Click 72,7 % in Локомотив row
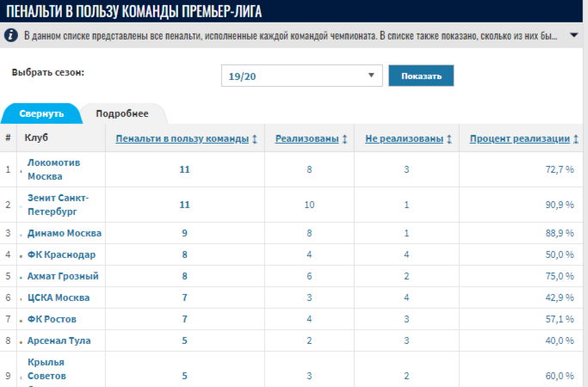Image resolution: width=588 pixels, height=387 pixels. click(x=560, y=169)
